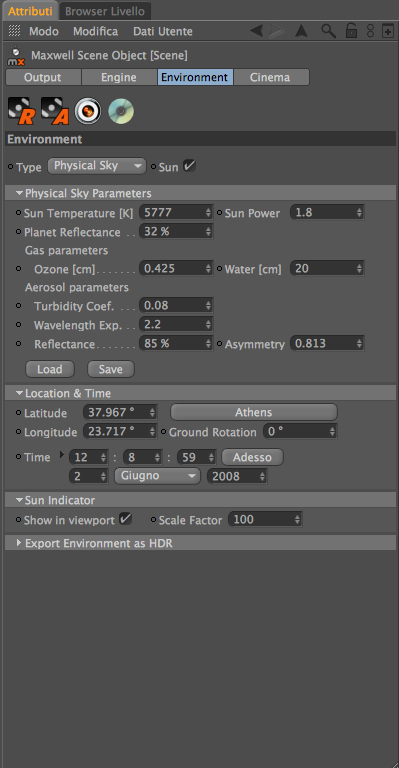
Task: Click the up arrow navigation icon
Action: [x=302, y=31]
